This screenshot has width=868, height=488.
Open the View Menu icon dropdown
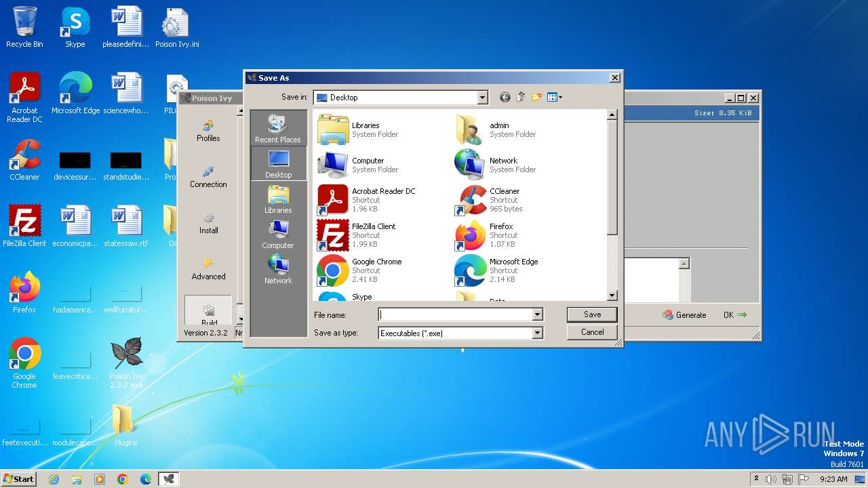click(555, 98)
